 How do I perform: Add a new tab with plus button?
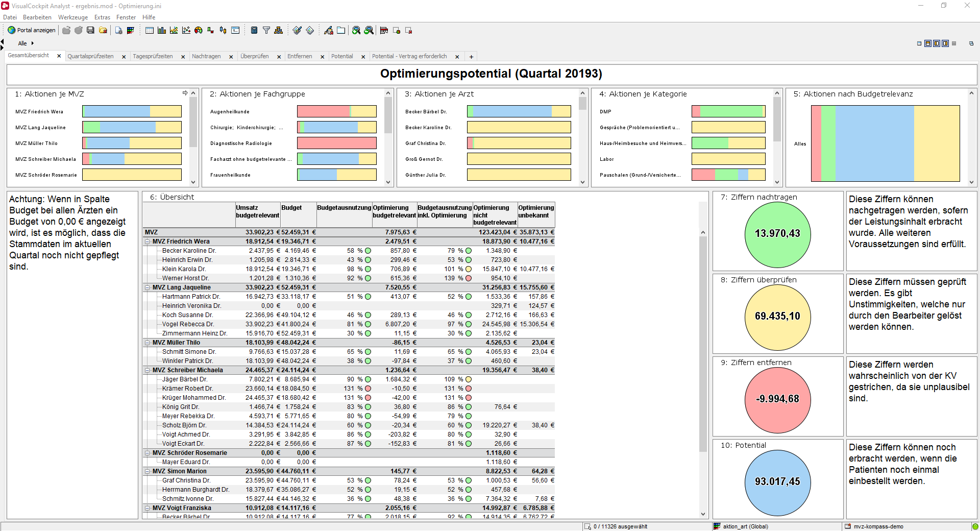pyautogui.click(x=471, y=57)
